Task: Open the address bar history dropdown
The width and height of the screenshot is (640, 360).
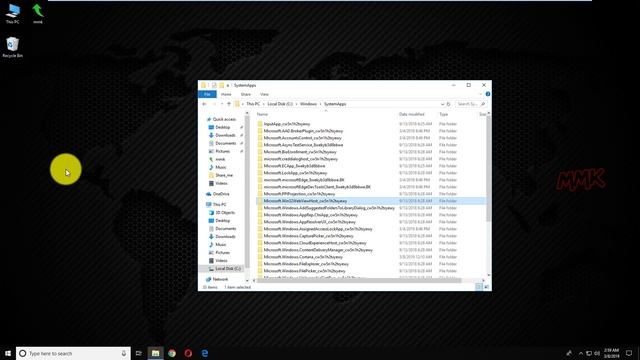Action: (x=442, y=104)
